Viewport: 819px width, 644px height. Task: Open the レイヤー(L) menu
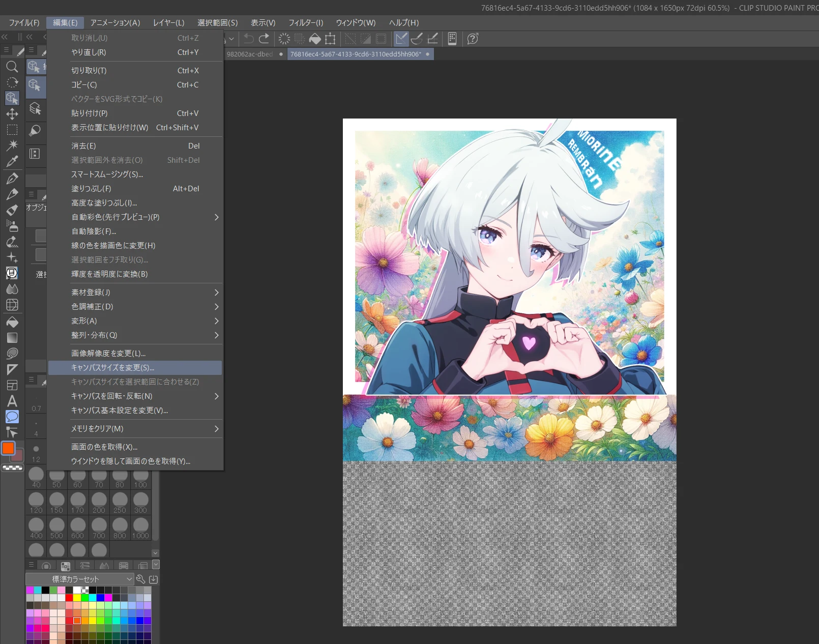click(168, 23)
